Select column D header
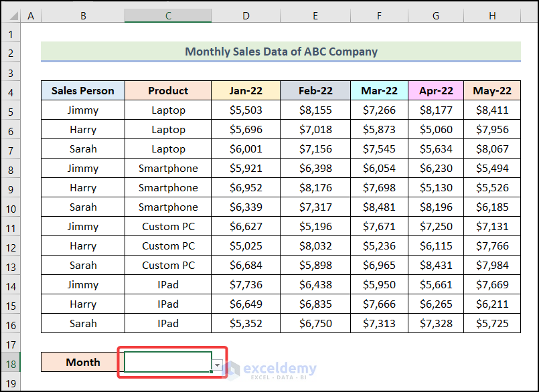 point(246,15)
